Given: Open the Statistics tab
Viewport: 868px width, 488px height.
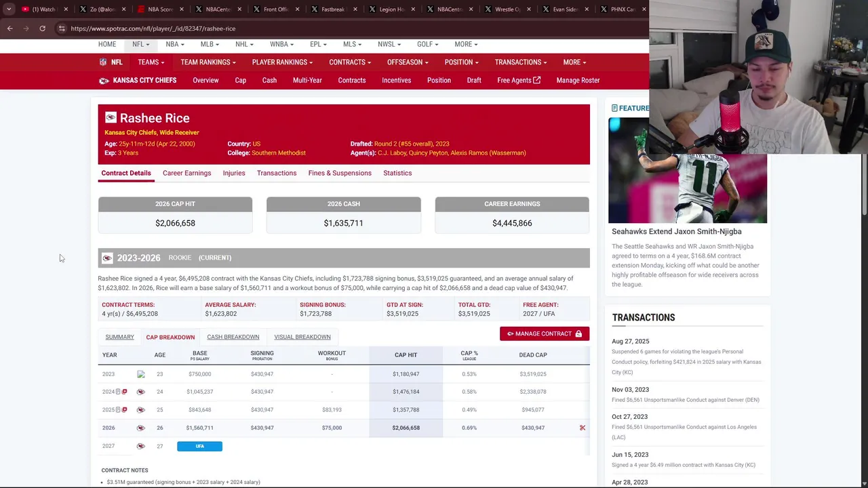Looking at the screenshot, I should [397, 173].
